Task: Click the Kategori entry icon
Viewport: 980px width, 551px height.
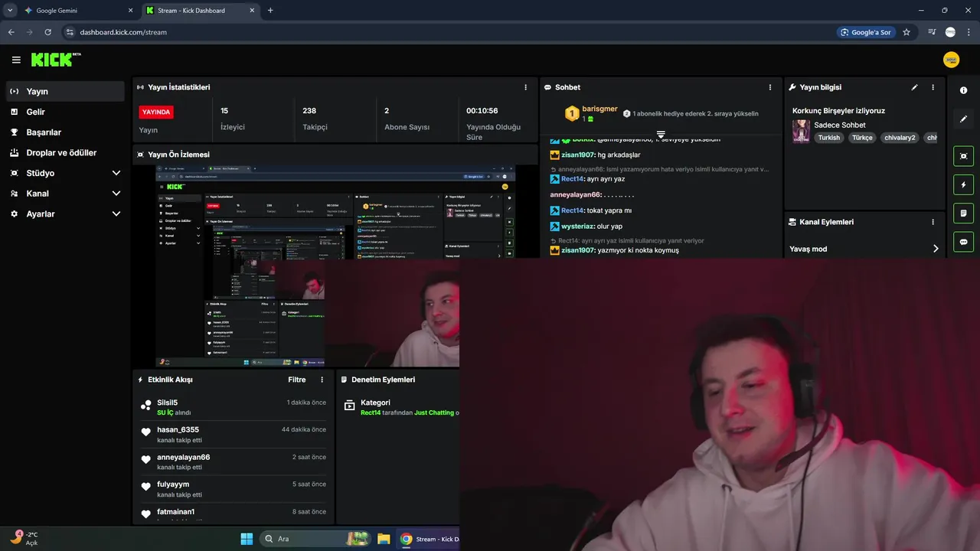Action: (349, 405)
